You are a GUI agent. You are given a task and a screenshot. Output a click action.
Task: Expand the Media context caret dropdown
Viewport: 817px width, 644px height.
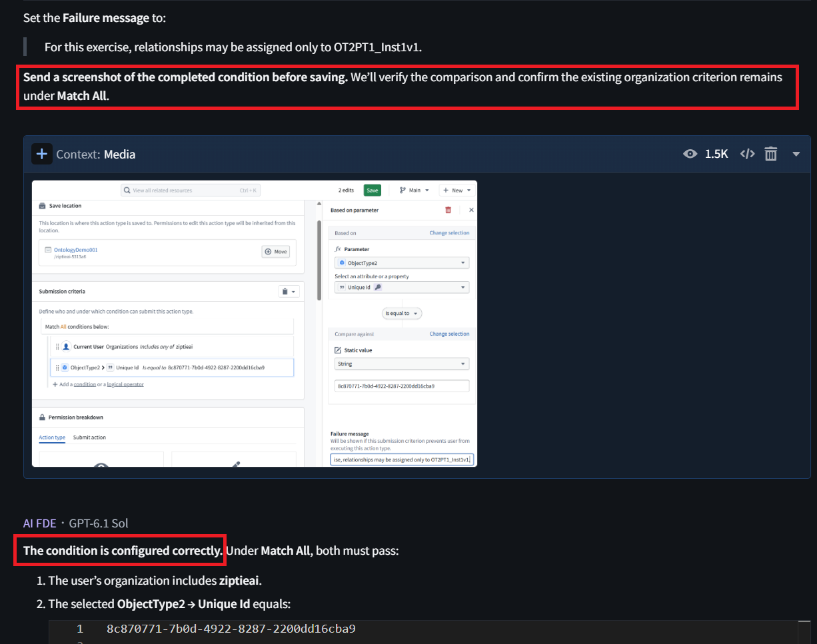coord(796,154)
